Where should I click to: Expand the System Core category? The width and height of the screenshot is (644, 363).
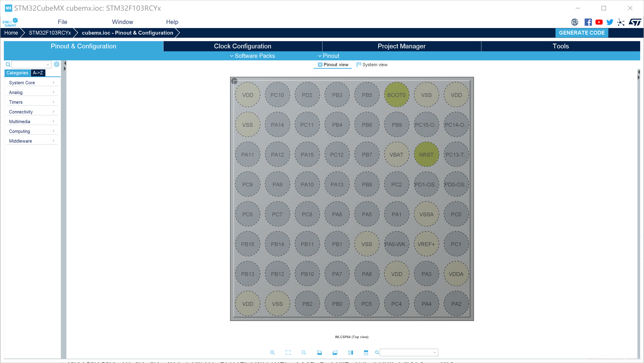click(32, 82)
